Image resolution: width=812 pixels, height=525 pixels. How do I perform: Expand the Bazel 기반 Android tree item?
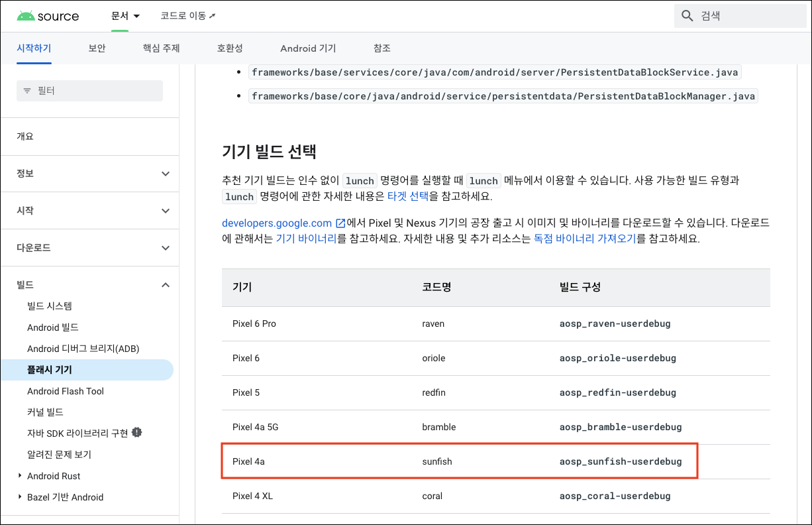(20, 497)
